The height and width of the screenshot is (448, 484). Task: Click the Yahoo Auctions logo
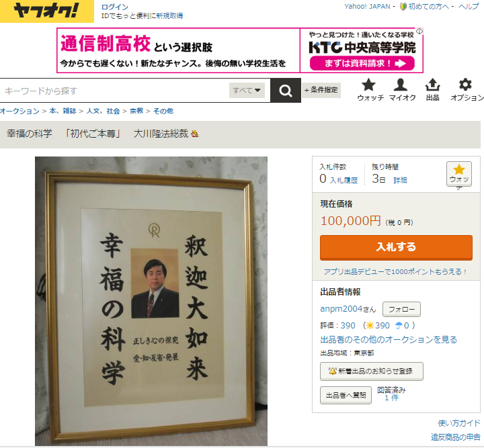point(46,11)
